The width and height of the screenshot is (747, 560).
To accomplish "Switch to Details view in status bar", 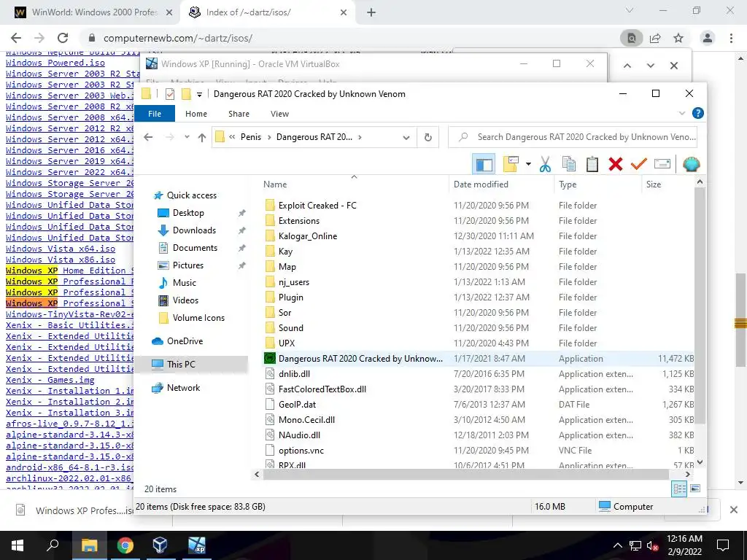I will coord(679,489).
